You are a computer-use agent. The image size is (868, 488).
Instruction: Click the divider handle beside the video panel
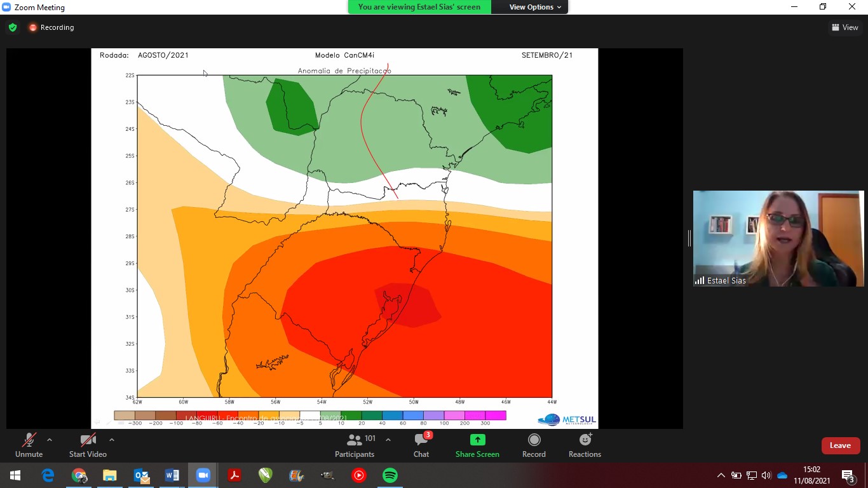click(689, 238)
